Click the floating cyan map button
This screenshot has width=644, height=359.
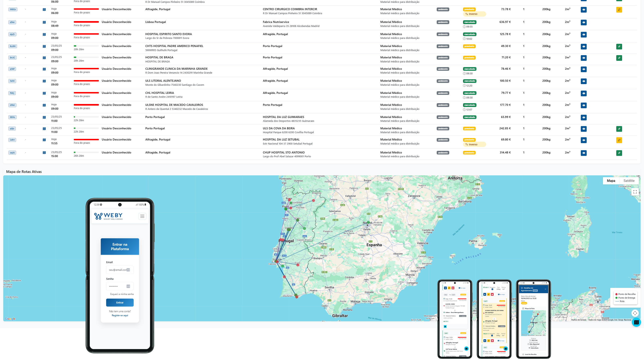tap(636, 322)
